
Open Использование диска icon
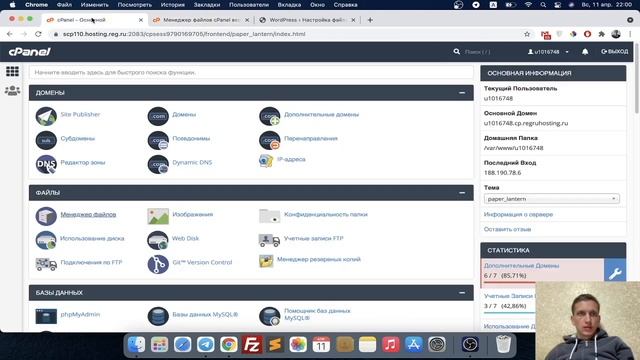46,240
